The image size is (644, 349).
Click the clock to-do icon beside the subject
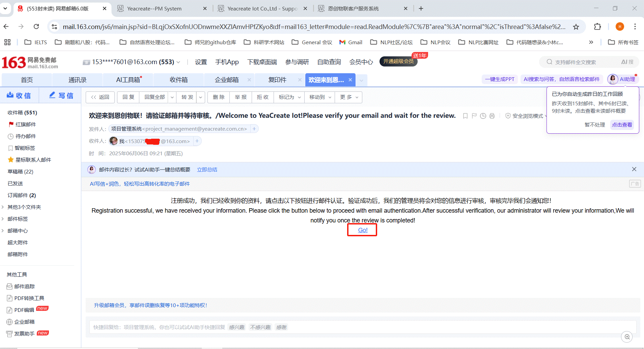pyautogui.click(x=483, y=116)
